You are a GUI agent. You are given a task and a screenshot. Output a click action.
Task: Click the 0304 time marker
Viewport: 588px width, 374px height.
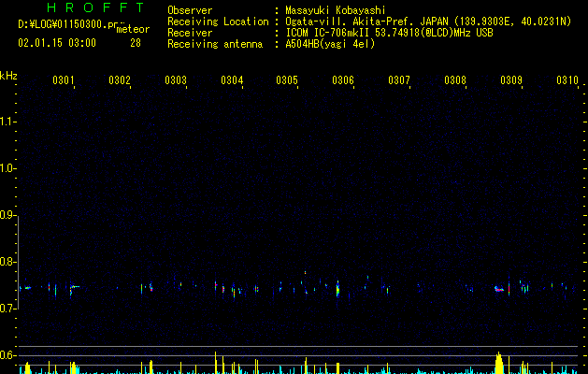(x=232, y=80)
